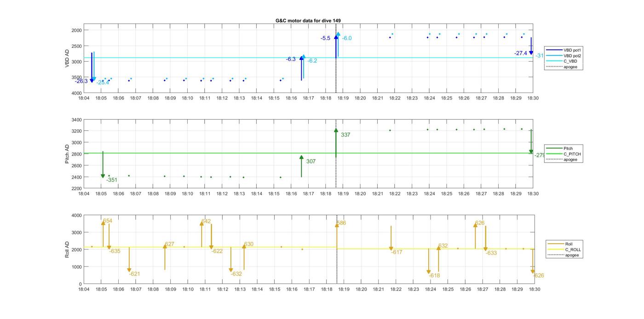644x319 pixels.
Task: Click the '2200' tick on Pitch axis
Action: [x=76, y=188]
